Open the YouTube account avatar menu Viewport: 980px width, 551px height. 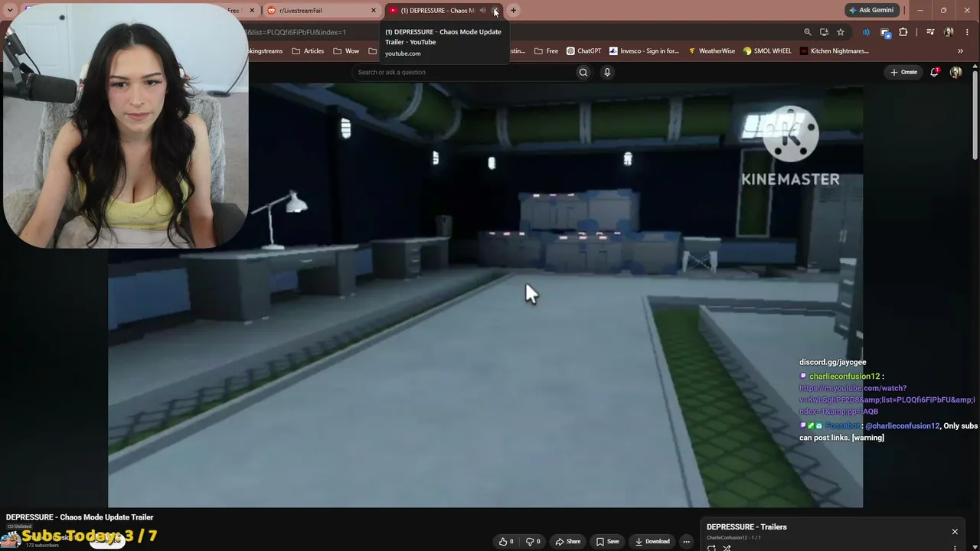click(955, 73)
